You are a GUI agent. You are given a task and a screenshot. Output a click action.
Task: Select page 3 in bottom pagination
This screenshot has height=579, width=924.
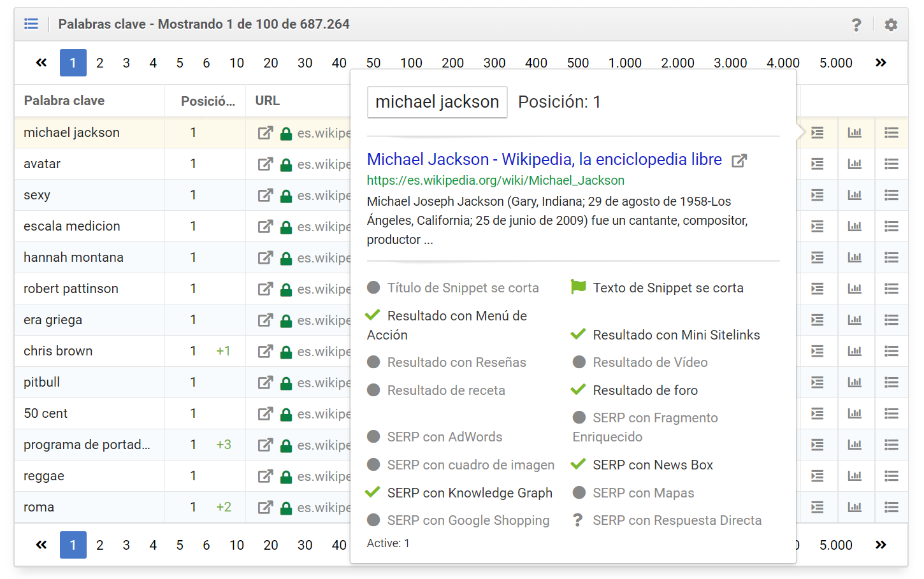pos(126,545)
